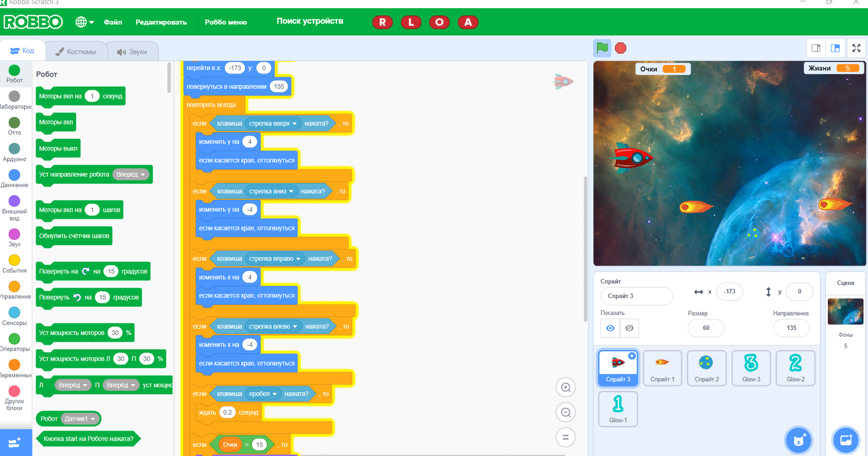Click the block palette vertical scrollbar
This screenshot has width=868, height=456.
(169, 77)
